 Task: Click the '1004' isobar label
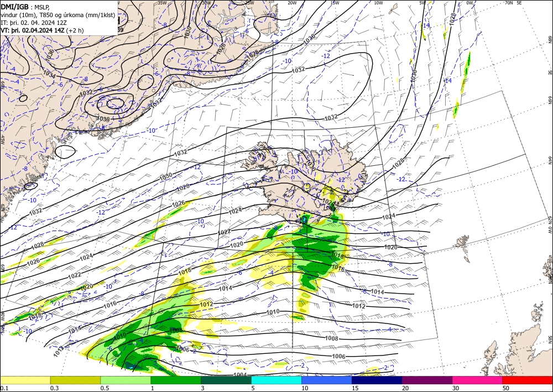tap(240, 375)
